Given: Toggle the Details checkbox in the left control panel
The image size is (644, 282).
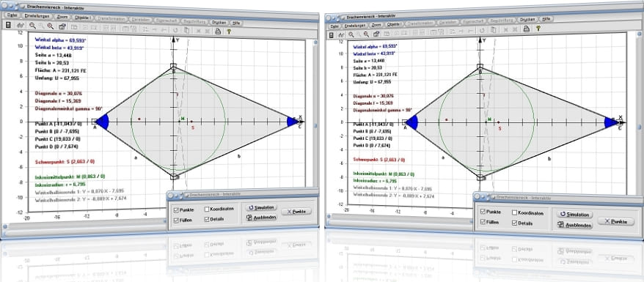Looking at the screenshot, I should pyautogui.click(x=207, y=219).
